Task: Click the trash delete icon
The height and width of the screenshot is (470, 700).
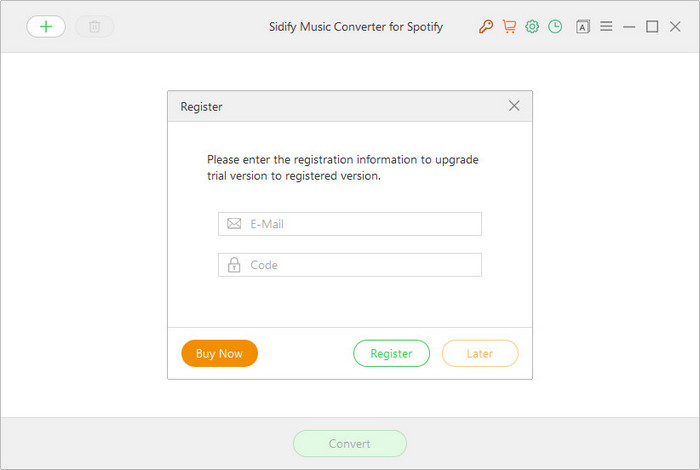Action: (95, 27)
